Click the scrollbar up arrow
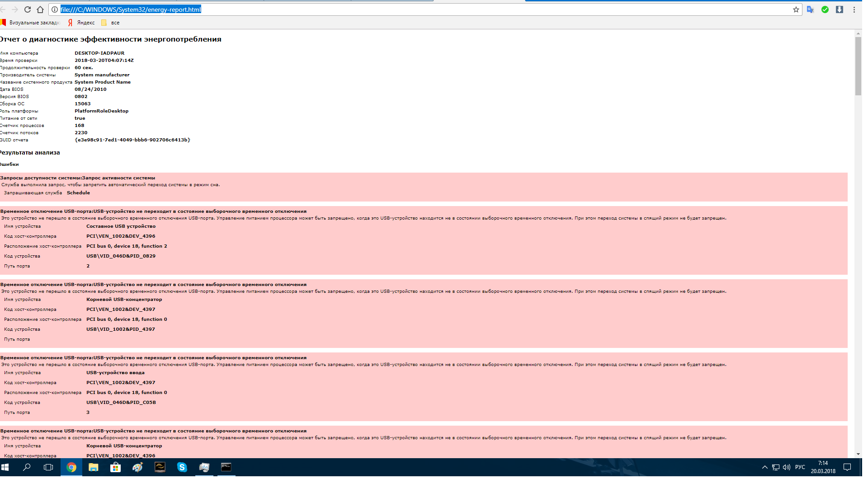Screen dimensions: 868x488 click(x=858, y=33)
